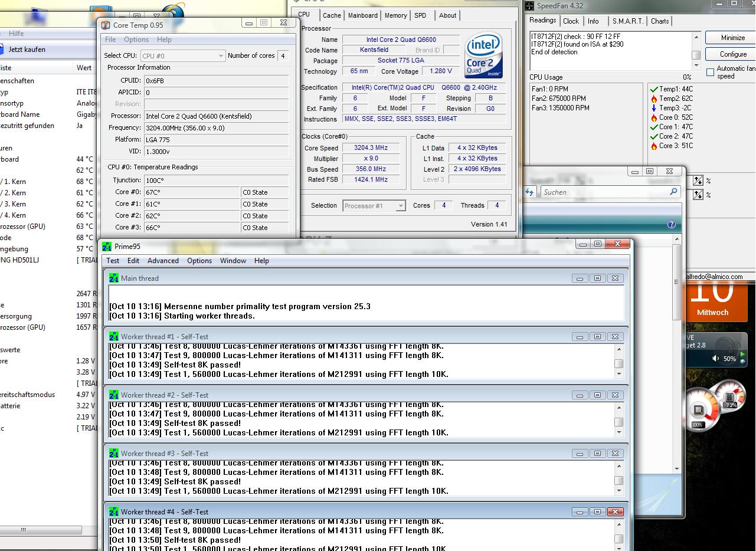Open the Edit menu in Prime95
The height and width of the screenshot is (551, 756).
coord(133,260)
